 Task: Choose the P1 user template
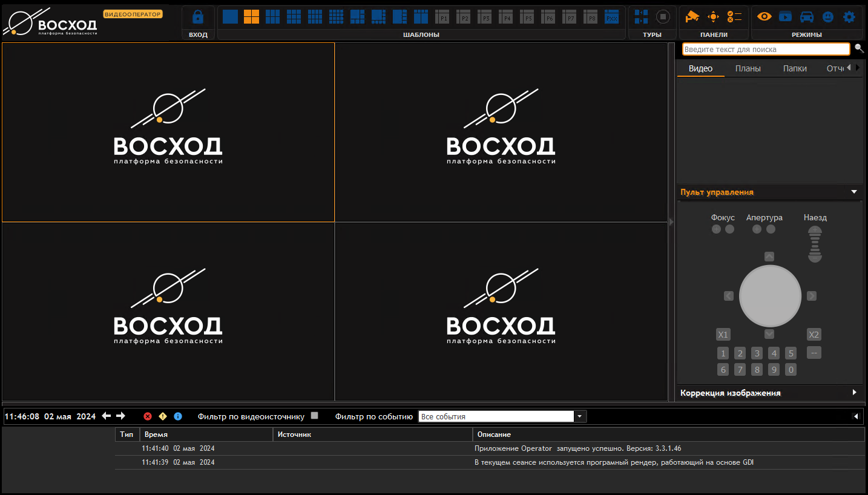tap(443, 17)
